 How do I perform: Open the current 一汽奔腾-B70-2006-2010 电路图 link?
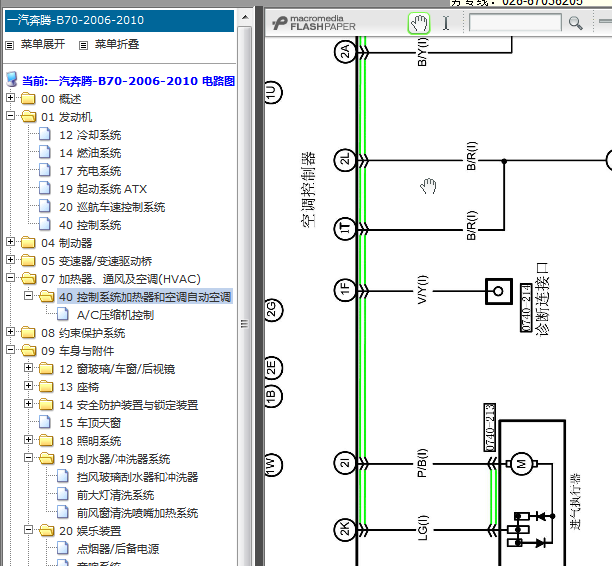[x=128, y=81]
